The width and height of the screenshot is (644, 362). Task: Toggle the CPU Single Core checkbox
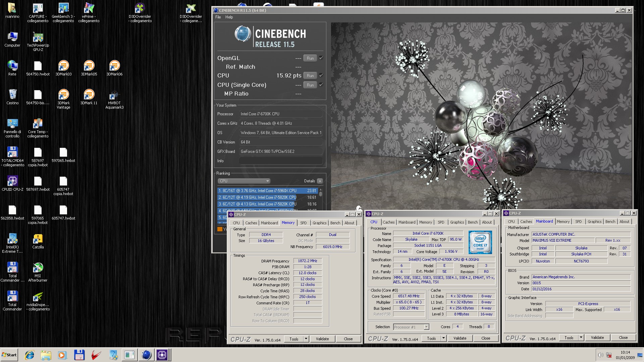[x=321, y=85]
